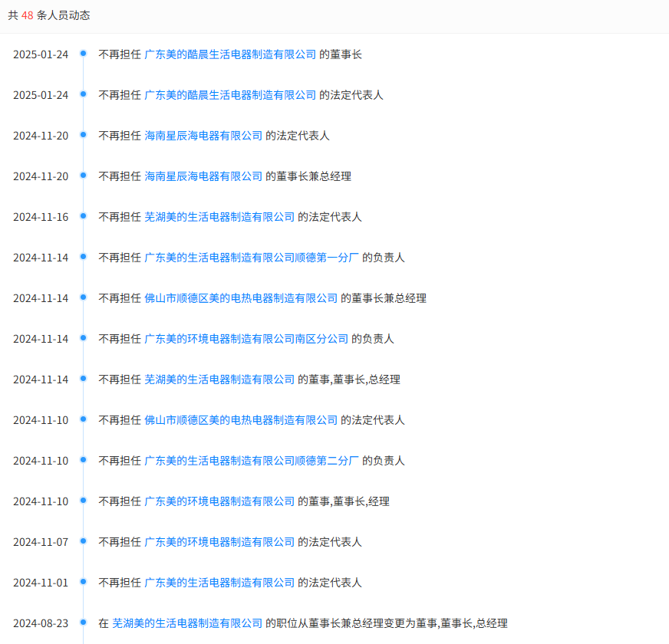
Task: Click 芜湖美的生活电器 link in 2024-11-14 entry
Action: click(x=219, y=379)
